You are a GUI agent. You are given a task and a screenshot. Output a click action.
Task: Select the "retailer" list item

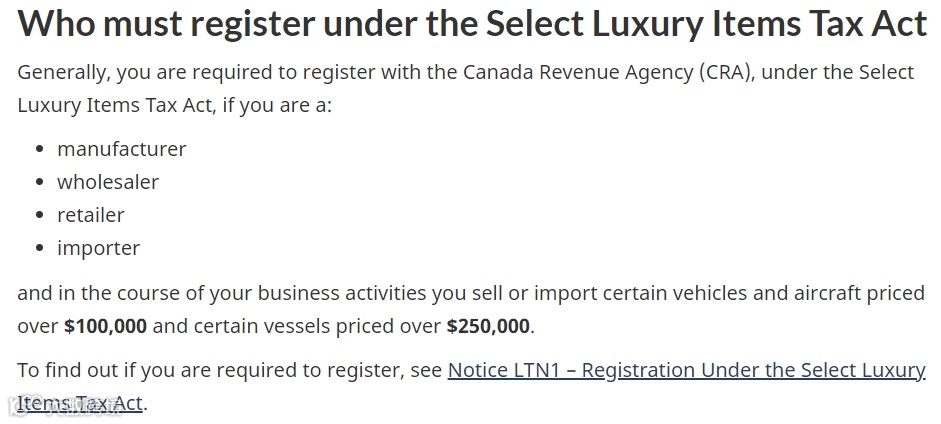click(91, 215)
